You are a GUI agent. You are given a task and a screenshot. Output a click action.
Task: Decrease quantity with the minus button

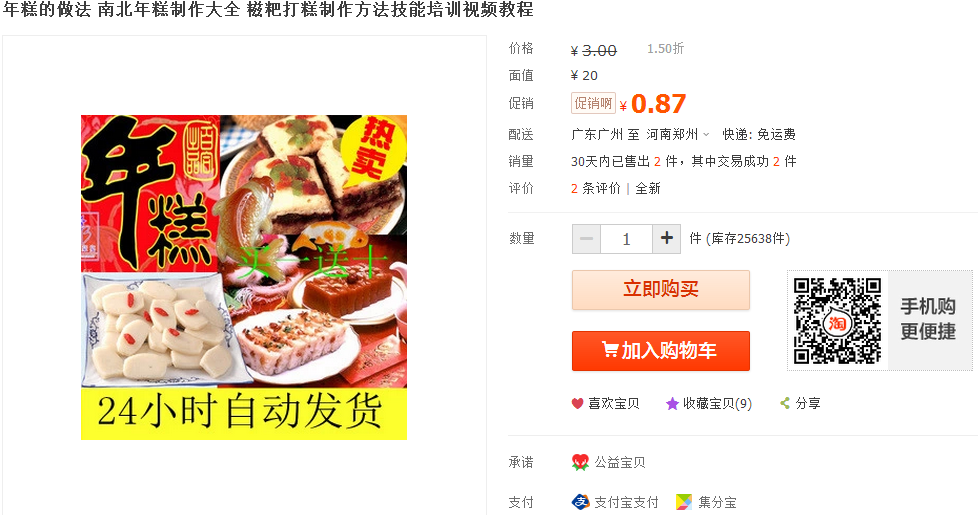tap(586, 239)
